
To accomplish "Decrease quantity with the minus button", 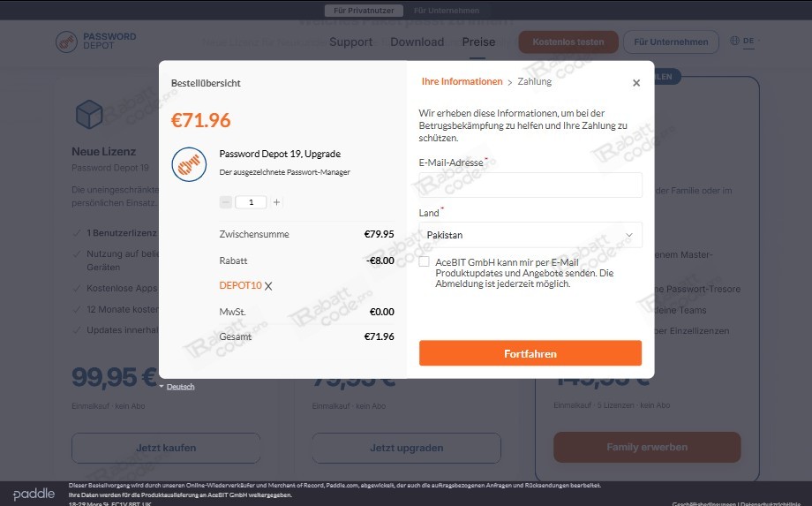I will click(225, 202).
